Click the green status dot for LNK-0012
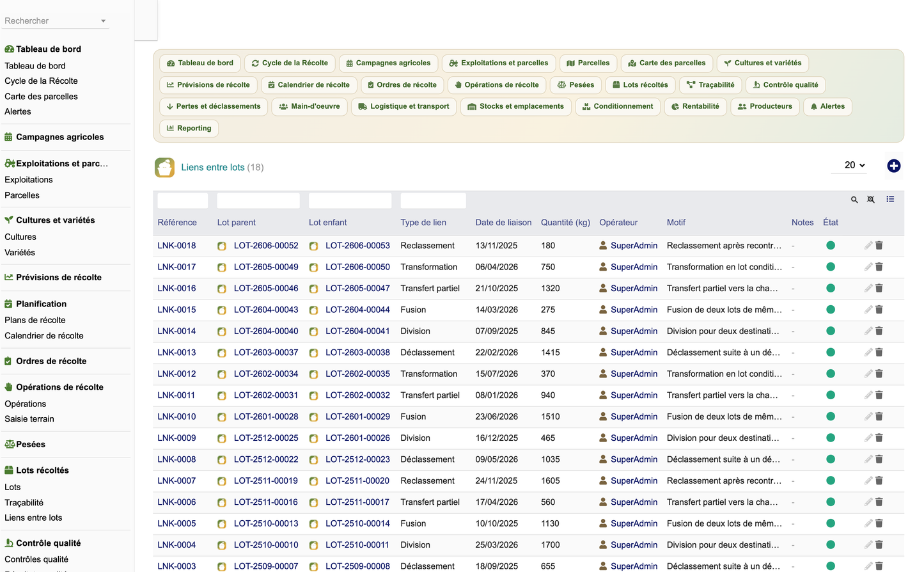 pyautogui.click(x=831, y=374)
